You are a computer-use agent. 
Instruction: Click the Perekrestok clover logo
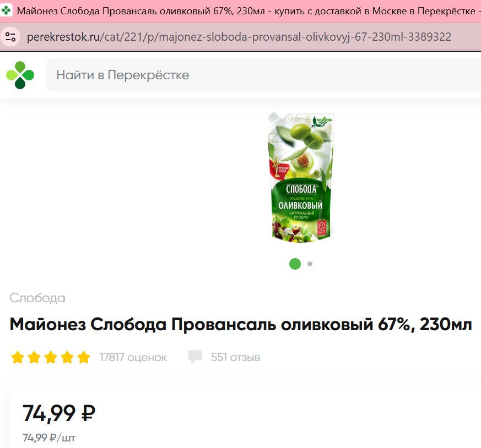pyautogui.click(x=20, y=75)
